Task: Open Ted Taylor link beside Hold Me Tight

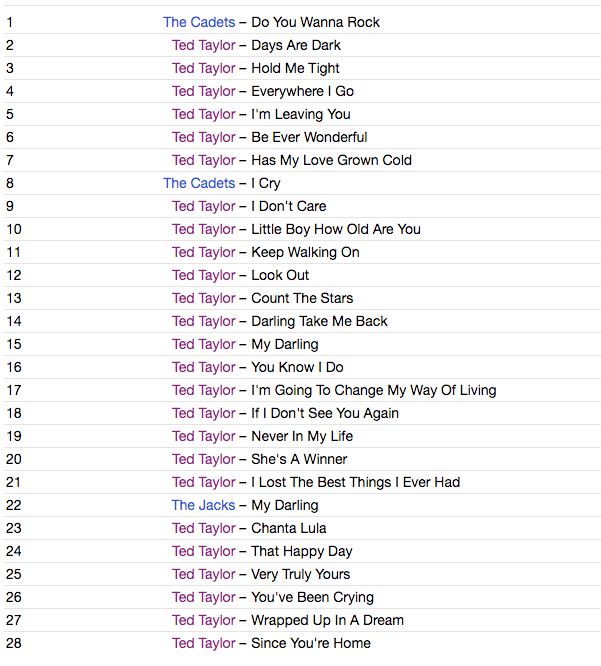Action: click(203, 68)
